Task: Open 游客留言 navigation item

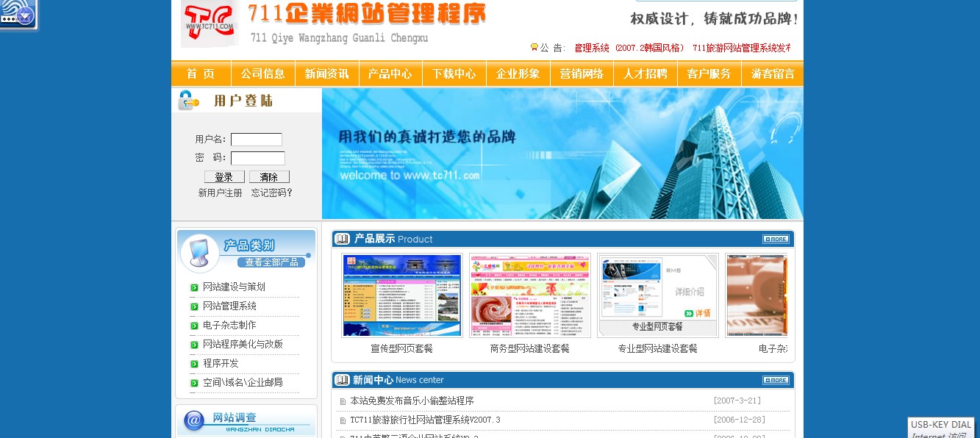Action: (773, 73)
